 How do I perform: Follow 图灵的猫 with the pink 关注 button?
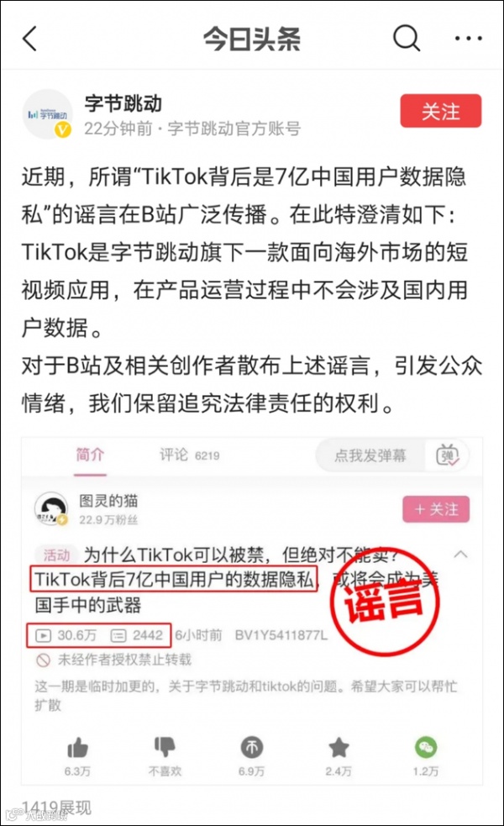coord(435,509)
